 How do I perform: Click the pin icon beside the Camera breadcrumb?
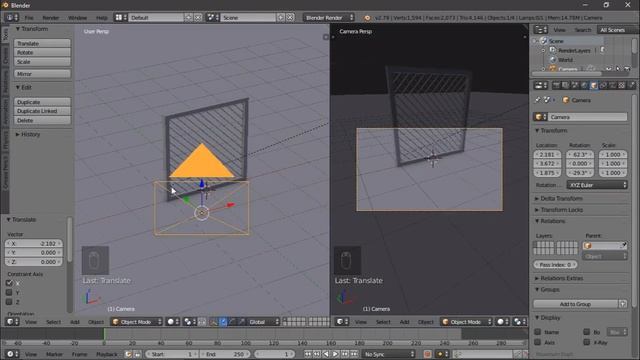(x=538, y=100)
